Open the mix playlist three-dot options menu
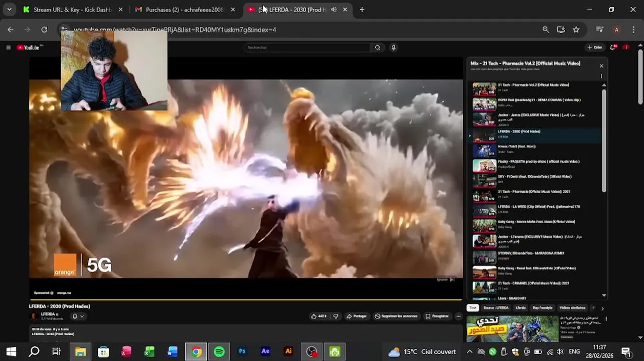Viewport: 644px width, 361px height. point(601,76)
